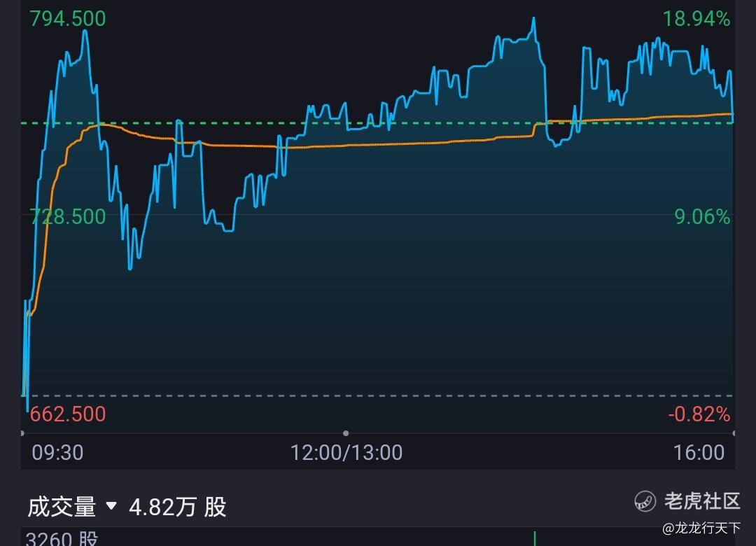Open the @龙龙行天下 user tag
Screen dimensions: 756x546
point(701,528)
